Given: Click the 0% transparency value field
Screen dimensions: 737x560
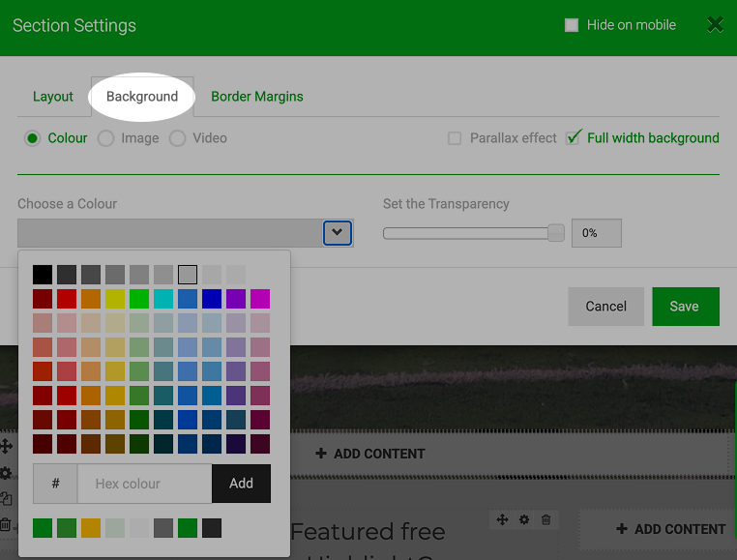Looking at the screenshot, I should (x=597, y=233).
